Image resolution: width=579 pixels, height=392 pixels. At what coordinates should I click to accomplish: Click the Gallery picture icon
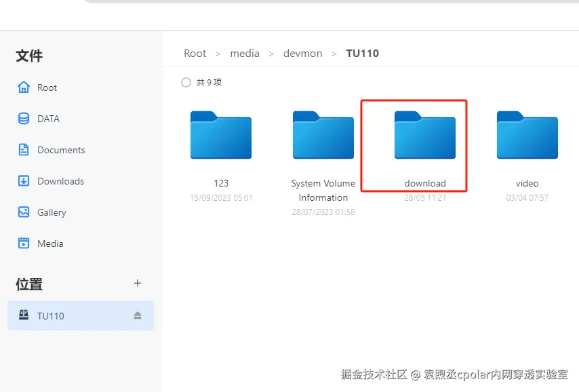[x=24, y=212]
